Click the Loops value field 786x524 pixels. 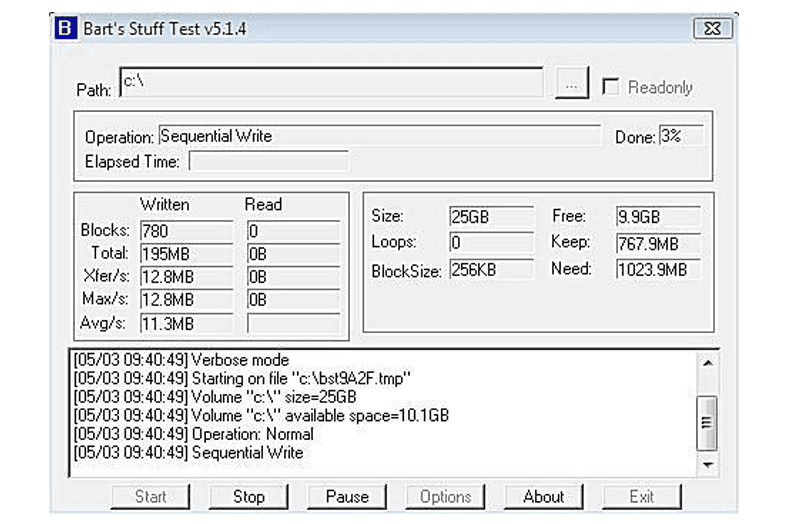pos(491,243)
